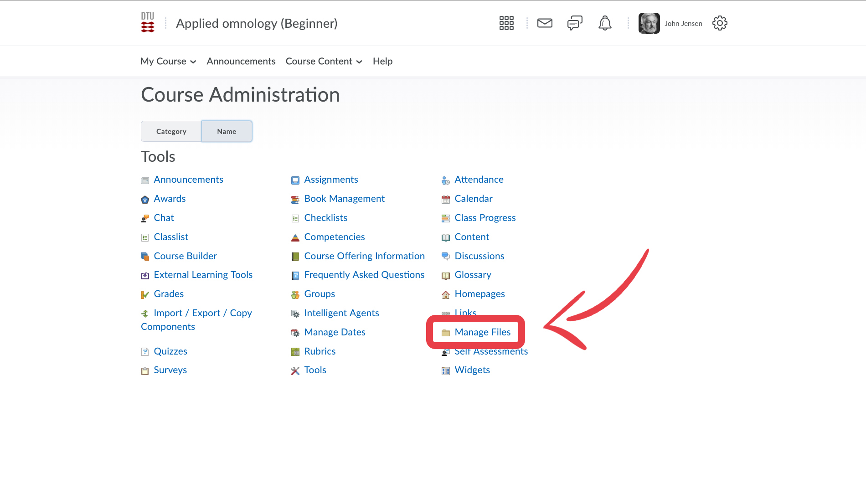Click the Applied omnology (Beginner) course title
866x504 pixels.
(x=257, y=23)
